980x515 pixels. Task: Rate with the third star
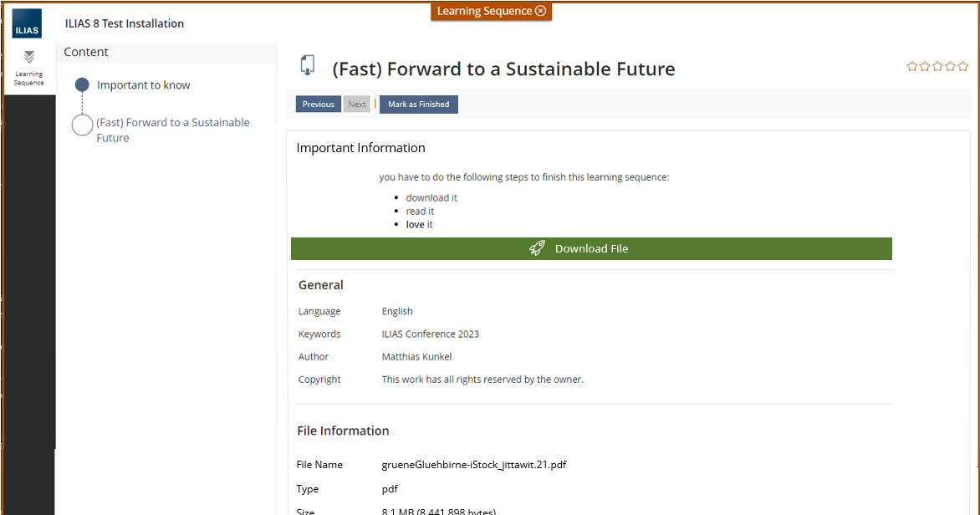[937, 67]
